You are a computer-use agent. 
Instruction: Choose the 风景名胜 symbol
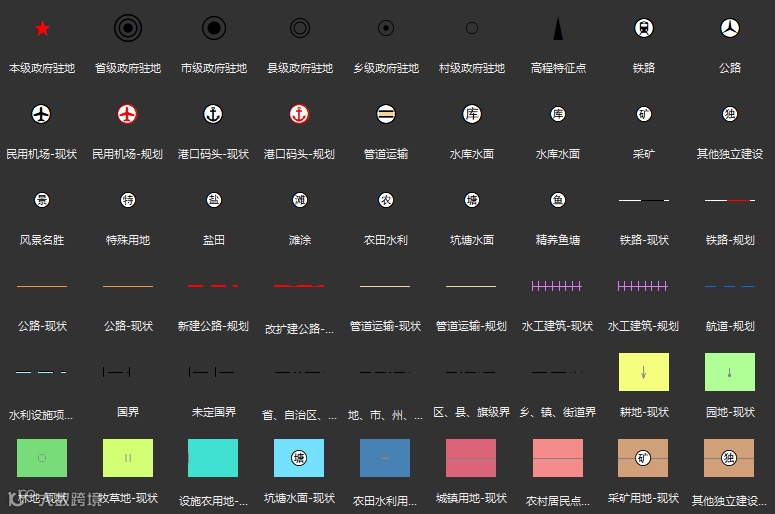click(x=42, y=200)
